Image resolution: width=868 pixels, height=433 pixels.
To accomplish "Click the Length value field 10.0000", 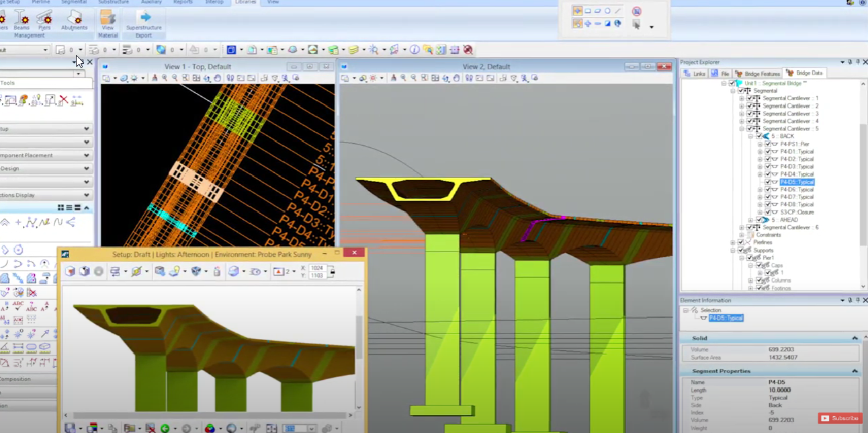I will (x=779, y=390).
